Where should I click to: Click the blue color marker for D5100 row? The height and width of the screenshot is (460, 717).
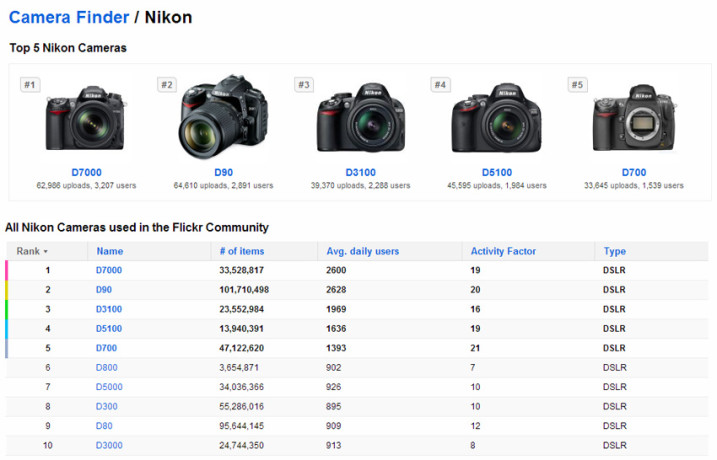pyautogui.click(x=6, y=329)
